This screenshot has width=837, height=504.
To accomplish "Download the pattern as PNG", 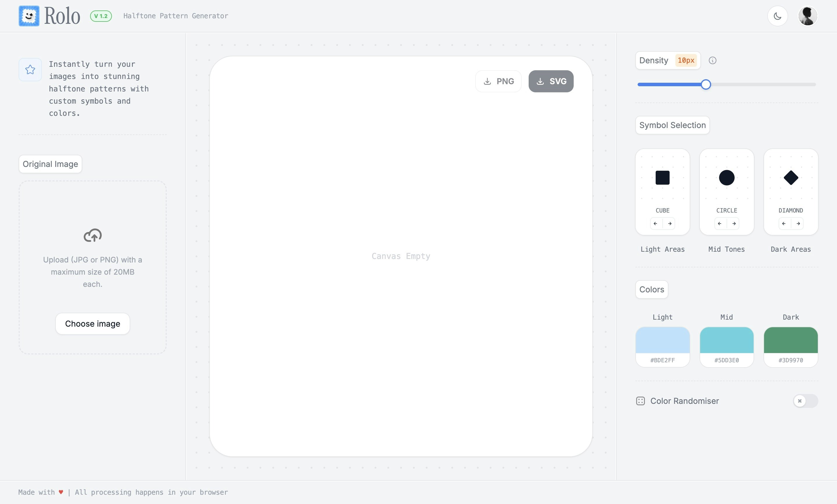I will pos(498,81).
